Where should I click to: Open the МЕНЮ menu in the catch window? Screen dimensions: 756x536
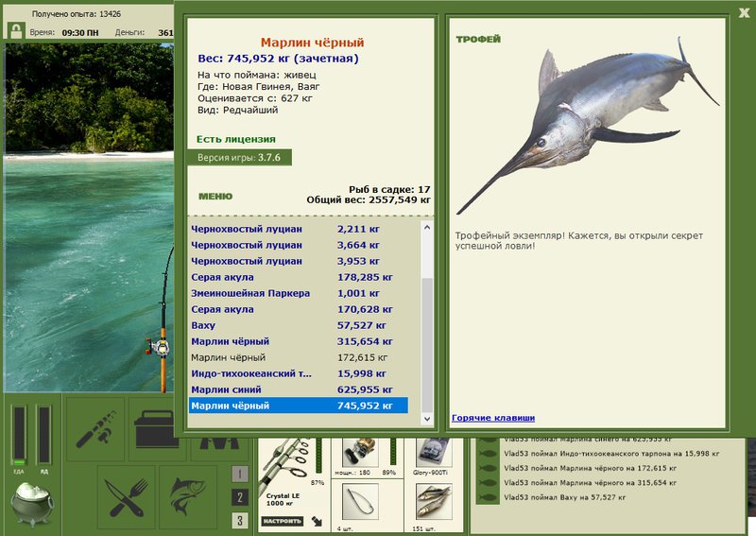tap(215, 197)
